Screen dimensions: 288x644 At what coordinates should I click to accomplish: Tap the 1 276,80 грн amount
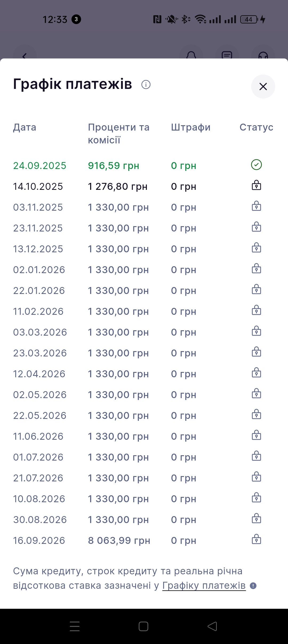pos(118,187)
